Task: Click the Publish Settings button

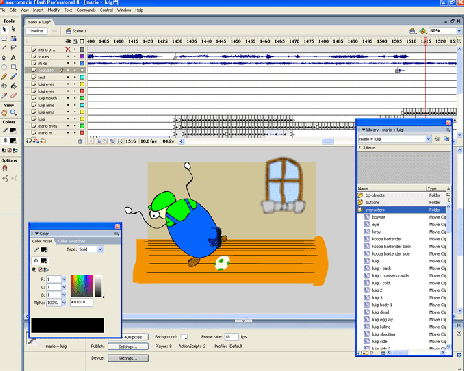Action: point(128,346)
